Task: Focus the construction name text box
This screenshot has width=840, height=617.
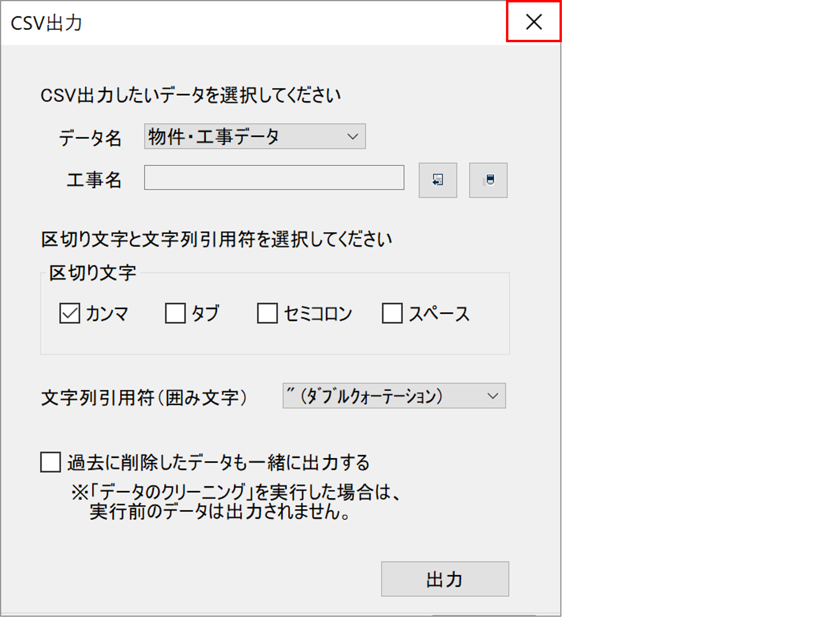Action: pos(274,179)
